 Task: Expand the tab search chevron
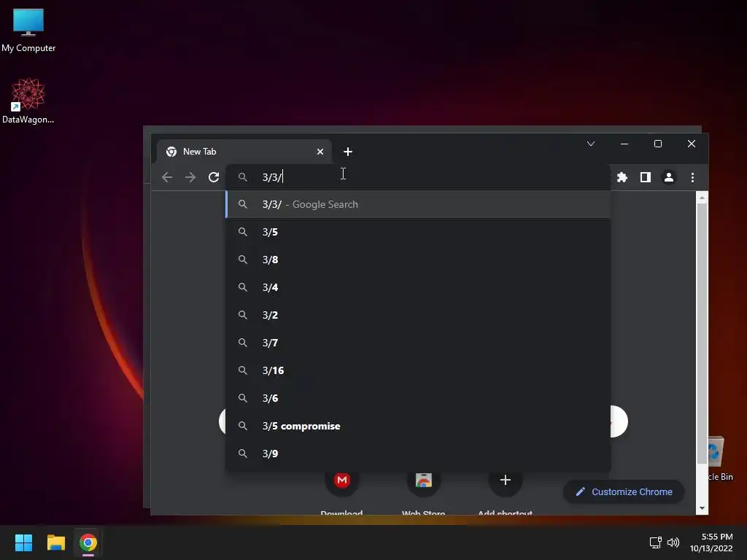tap(591, 144)
